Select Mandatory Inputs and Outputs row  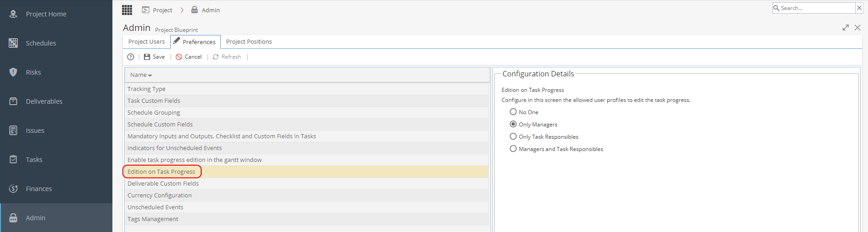click(x=306, y=136)
